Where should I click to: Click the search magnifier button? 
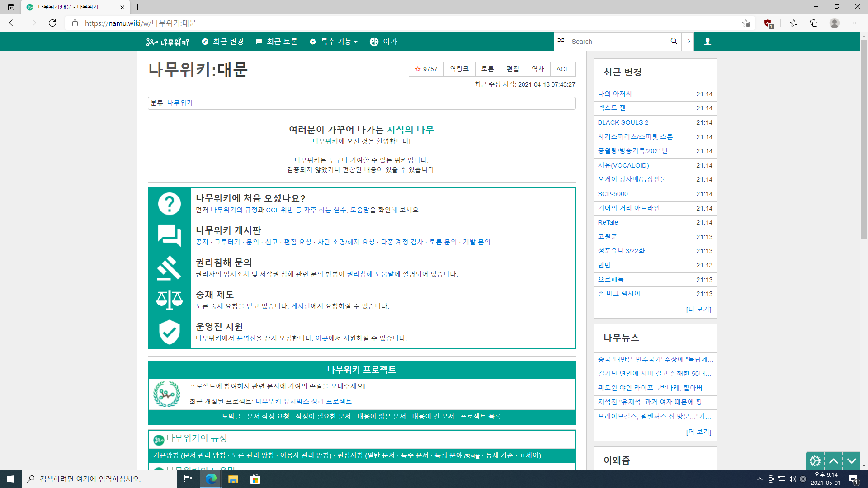pyautogui.click(x=674, y=41)
